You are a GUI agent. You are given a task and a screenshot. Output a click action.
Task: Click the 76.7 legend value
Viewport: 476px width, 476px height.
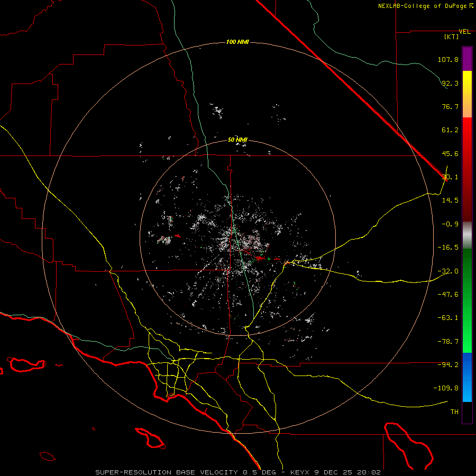(450, 106)
